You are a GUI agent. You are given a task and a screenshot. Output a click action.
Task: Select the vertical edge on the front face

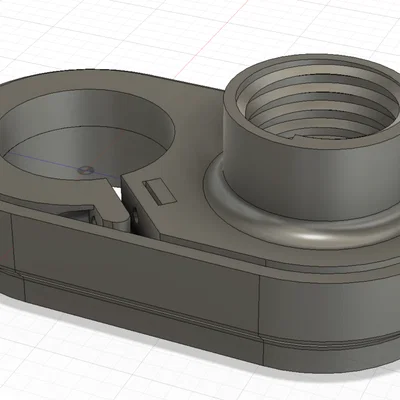point(259,299)
